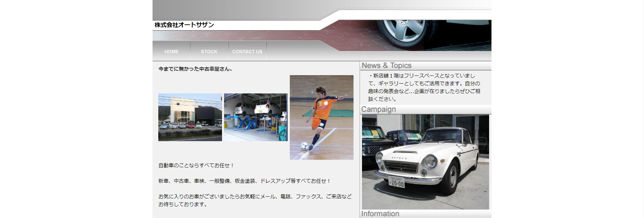Click the News & Topics heading
Image resolution: width=644 pixels, height=218 pixels.
click(386, 65)
